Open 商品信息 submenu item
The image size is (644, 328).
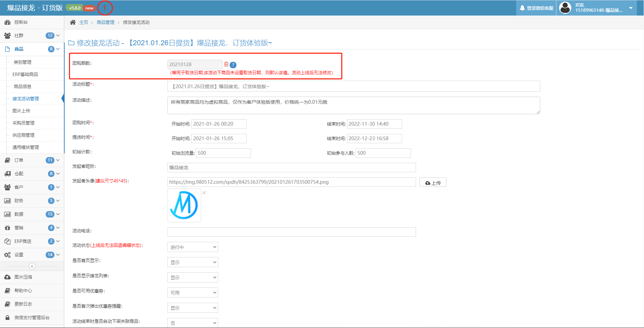pyautogui.click(x=22, y=86)
